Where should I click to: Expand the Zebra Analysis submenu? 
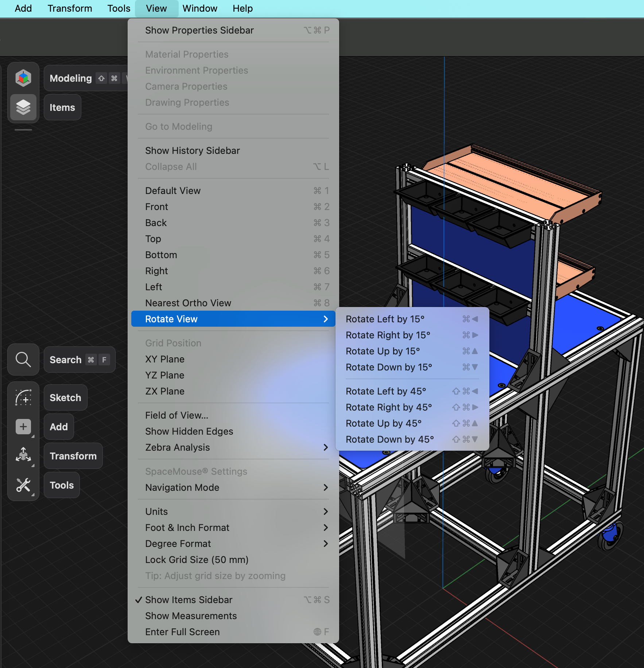233,447
